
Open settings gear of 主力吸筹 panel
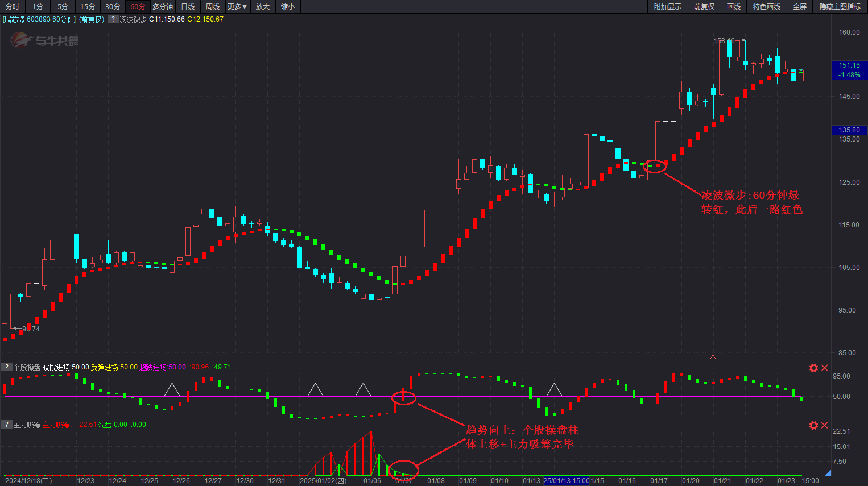[x=813, y=425]
